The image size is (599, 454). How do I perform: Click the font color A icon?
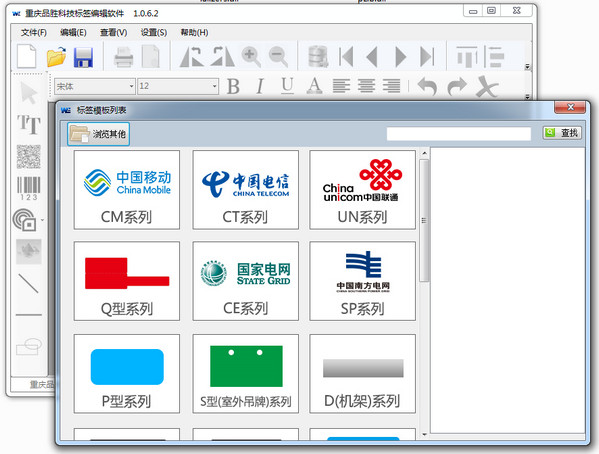click(x=314, y=86)
